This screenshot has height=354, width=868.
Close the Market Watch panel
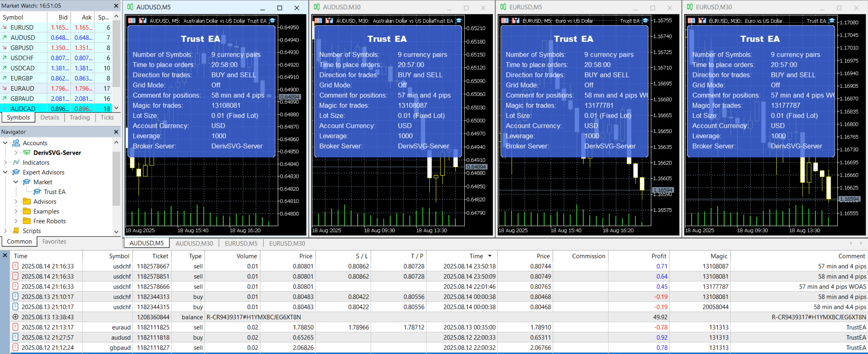[x=116, y=6]
